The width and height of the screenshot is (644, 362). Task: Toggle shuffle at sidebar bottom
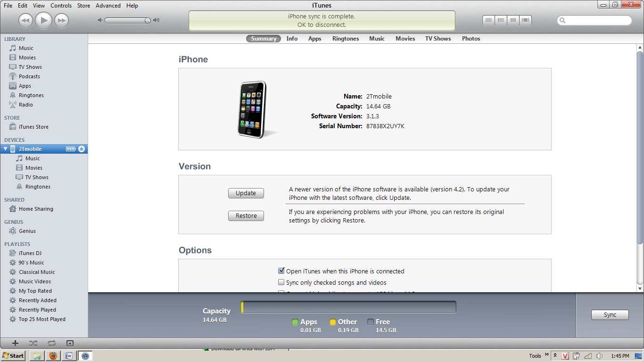point(33,343)
